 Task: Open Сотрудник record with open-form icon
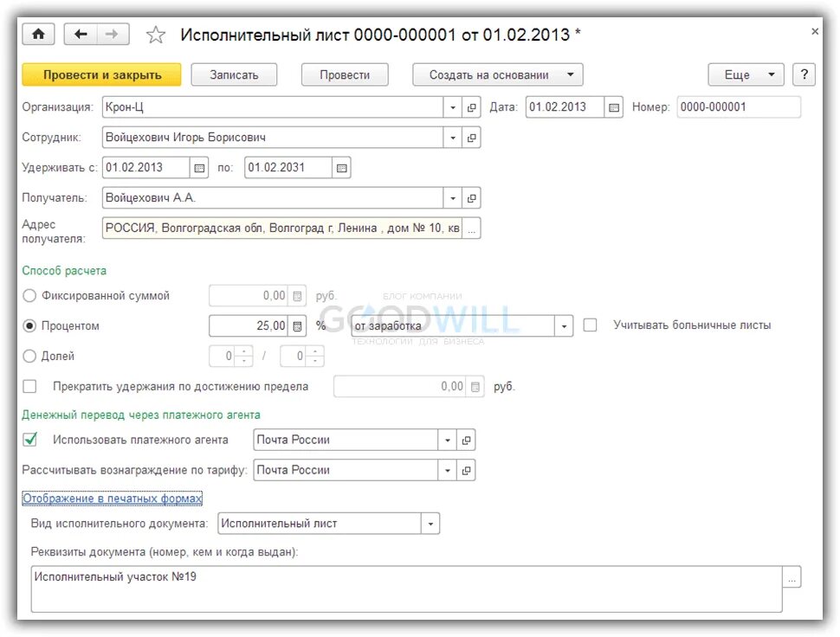pyautogui.click(x=471, y=138)
